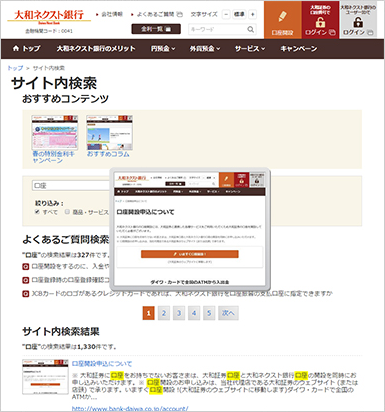This screenshot has height=412, width=385.
Task: Toggle the すべて filter checkbox
Action: click(37, 212)
